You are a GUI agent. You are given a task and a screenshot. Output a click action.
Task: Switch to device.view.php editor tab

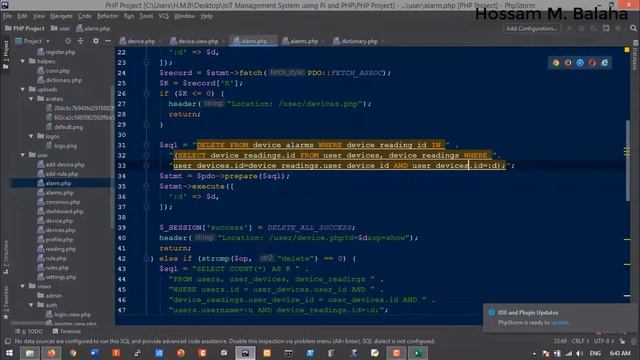pos(198,41)
